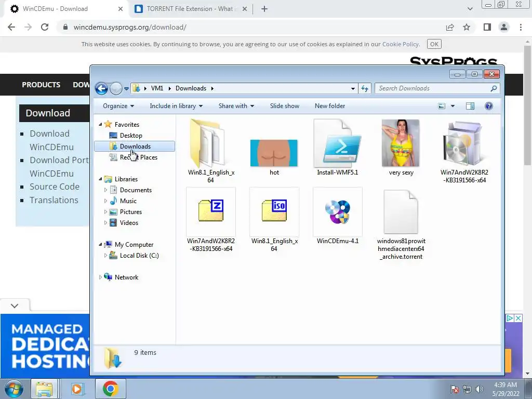Open the Source Code link
This screenshot has width=532, height=399.
coord(54,187)
